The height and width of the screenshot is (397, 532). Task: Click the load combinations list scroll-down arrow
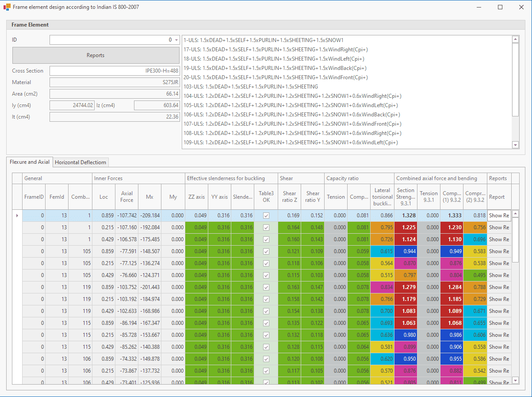[515, 145]
